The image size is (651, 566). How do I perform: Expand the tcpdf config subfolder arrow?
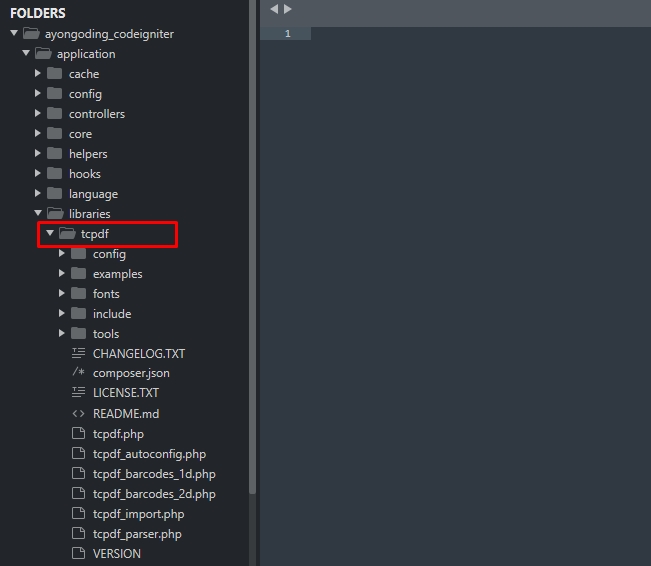(x=62, y=253)
